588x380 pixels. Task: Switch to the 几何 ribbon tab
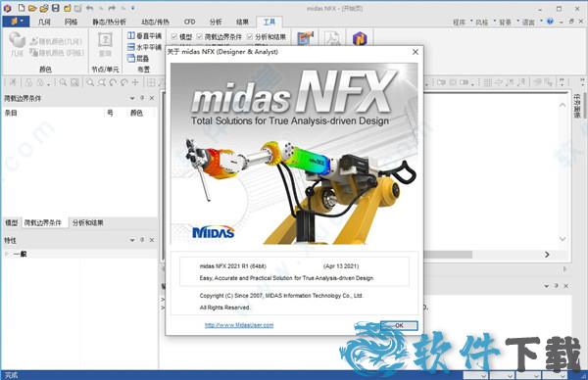[x=44, y=22]
